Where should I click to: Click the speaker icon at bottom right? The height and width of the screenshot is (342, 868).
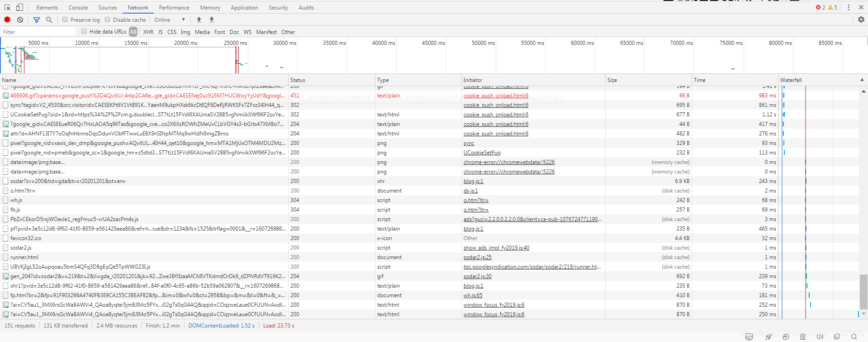pyautogui.click(x=820, y=337)
